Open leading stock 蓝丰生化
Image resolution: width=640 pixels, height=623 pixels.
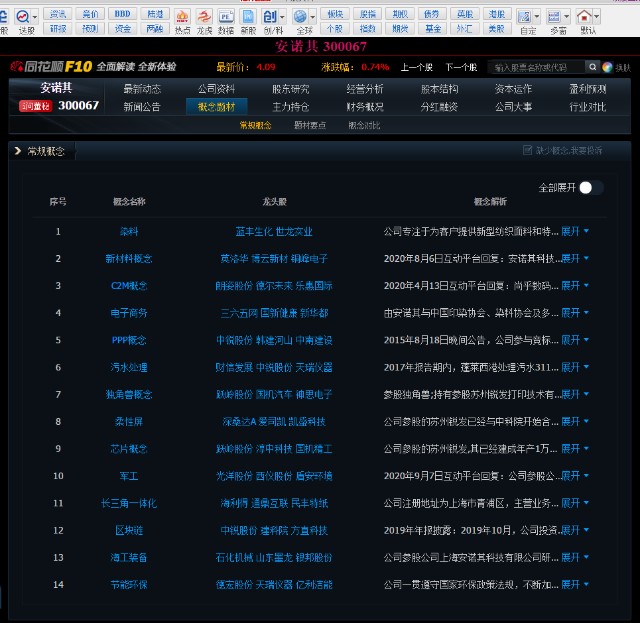254,231
